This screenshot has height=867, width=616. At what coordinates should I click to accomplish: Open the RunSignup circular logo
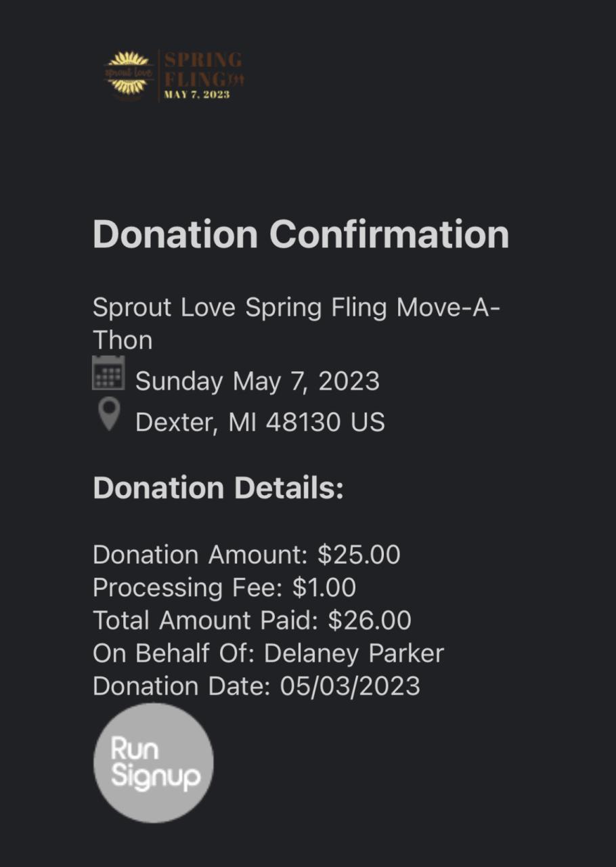tap(154, 763)
